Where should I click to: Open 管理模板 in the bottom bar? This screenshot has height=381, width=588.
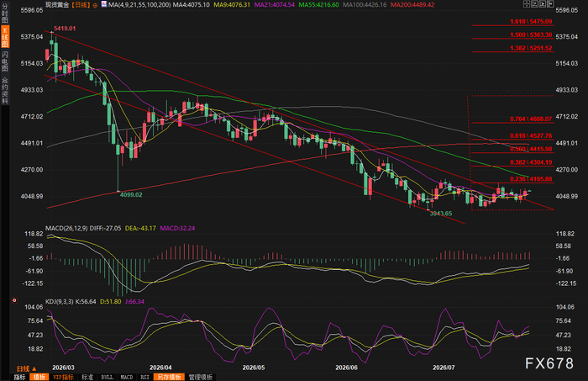tap(201, 377)
